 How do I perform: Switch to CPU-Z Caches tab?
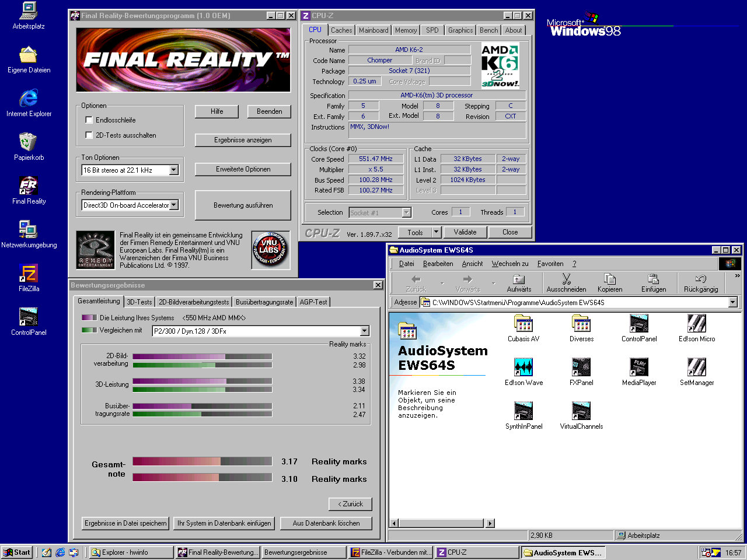coord(341,30)
